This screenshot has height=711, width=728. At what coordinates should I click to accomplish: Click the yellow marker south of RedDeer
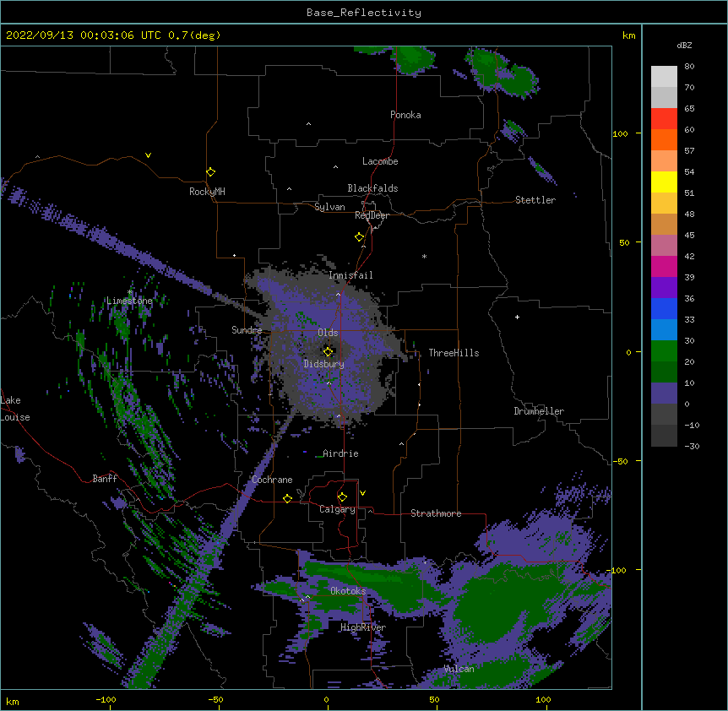[360, 236]
